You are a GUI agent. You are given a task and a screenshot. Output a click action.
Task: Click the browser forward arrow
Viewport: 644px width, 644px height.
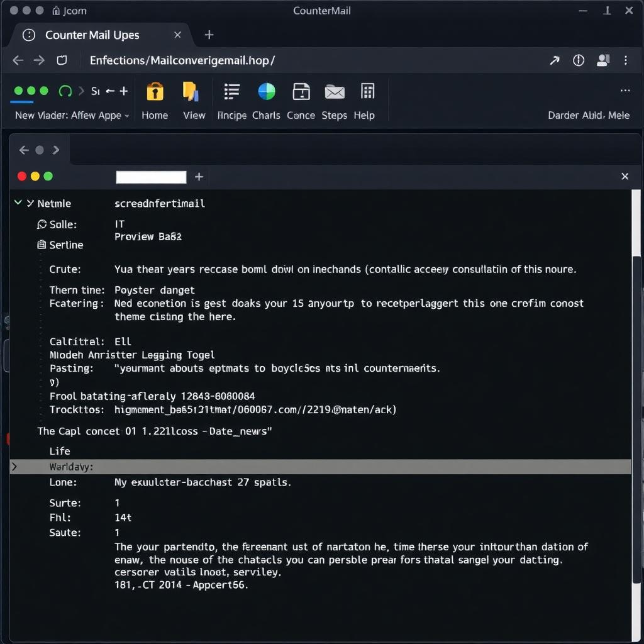pyautogui.click(x=39, y=60)
